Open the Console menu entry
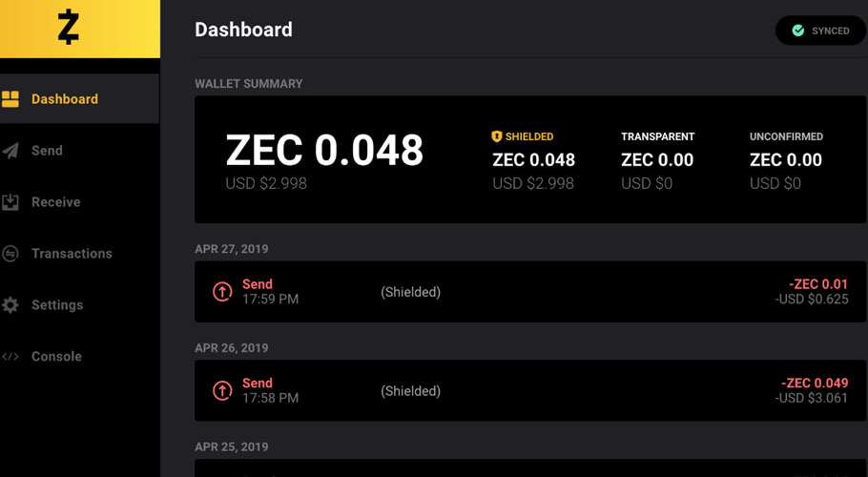Image resolution: width=868 pixels, height=477 pixels. click(56, 357)
